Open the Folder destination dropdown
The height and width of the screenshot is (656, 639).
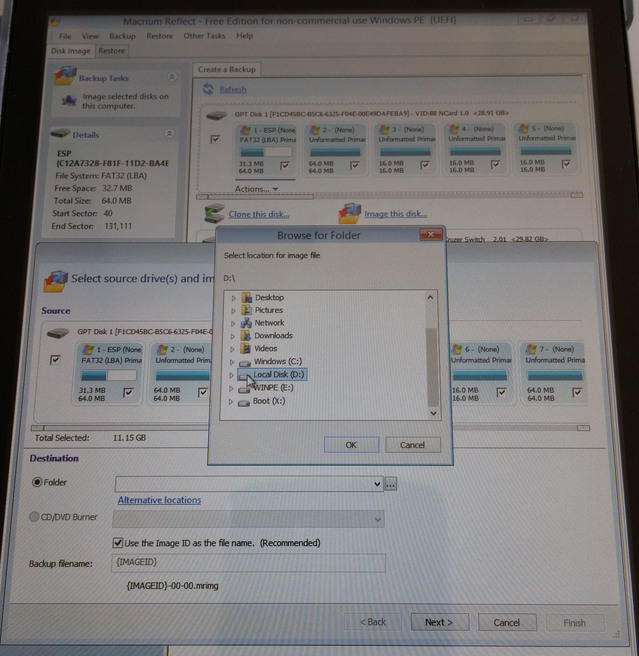(377, 484)
